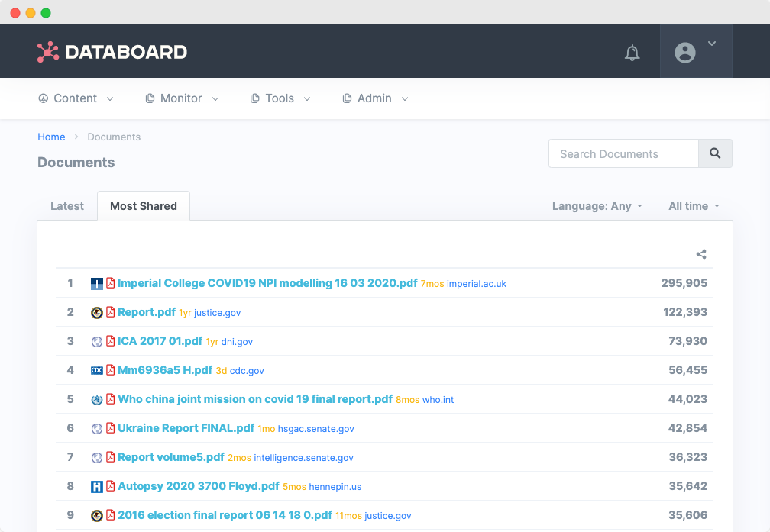Click the share count 73,930
770x532 pixels.
tap(688, 341)
